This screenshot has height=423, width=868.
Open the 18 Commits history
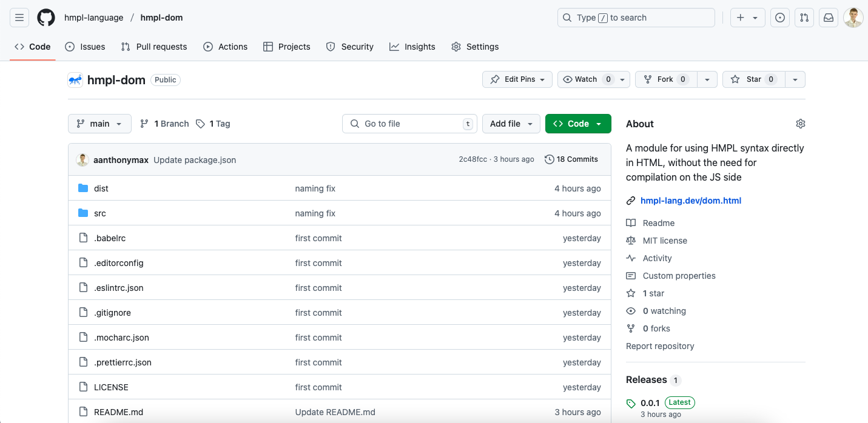571,159
